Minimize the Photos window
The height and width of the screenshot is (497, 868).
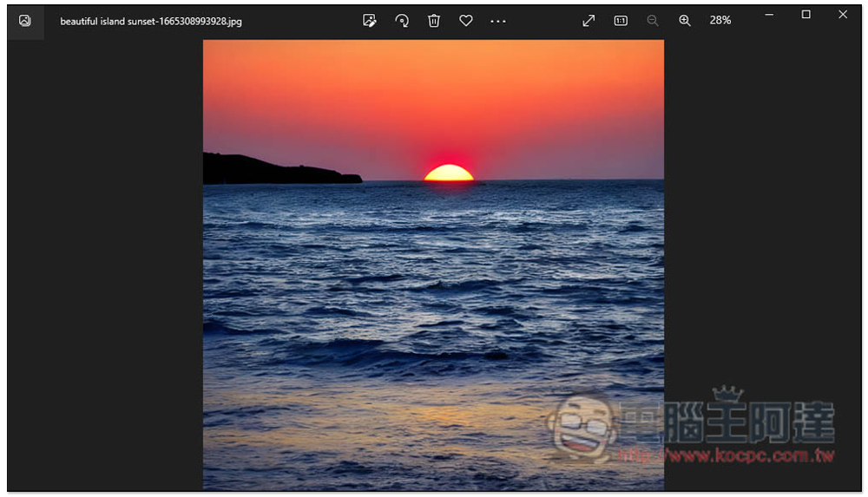click(x=769, y=15)
